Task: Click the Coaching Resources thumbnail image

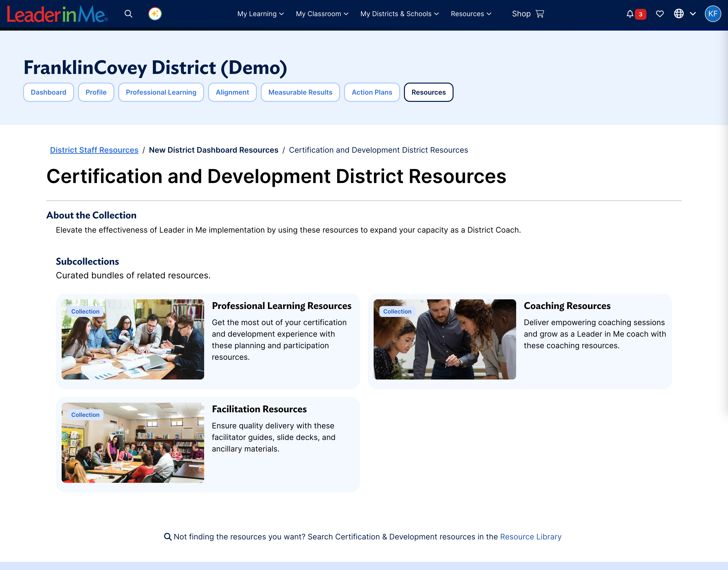Action: 445,339
